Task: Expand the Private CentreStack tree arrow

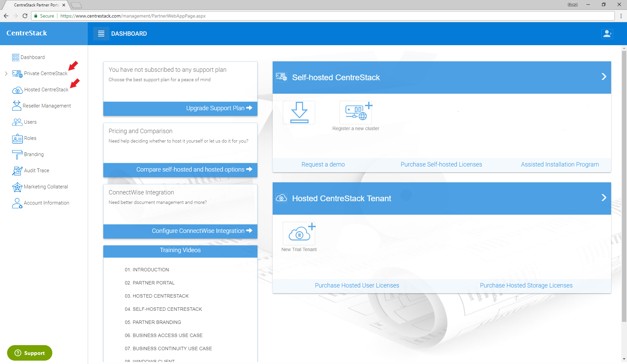Action: point(6,73)
